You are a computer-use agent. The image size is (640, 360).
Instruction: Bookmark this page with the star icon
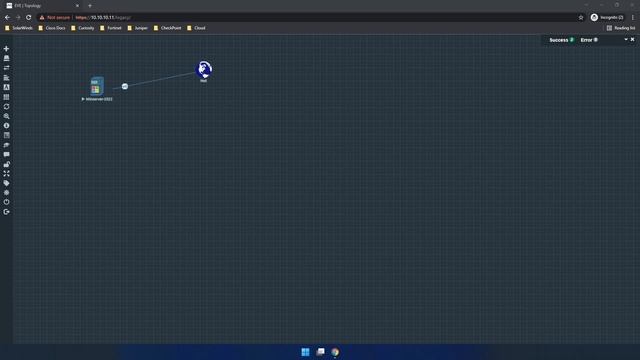[581, 18]
